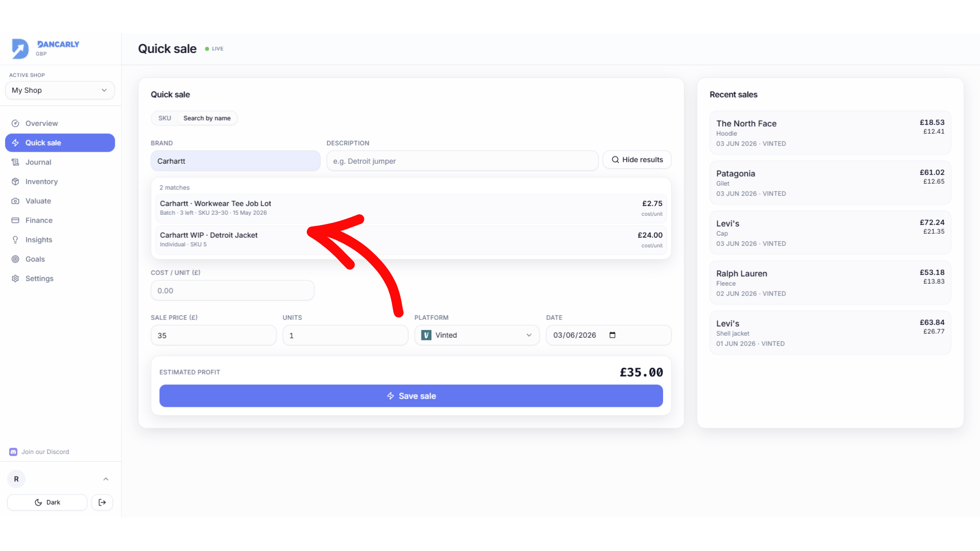Open the Platform Vinted dropdown
980x551 pixels.
pyautogui.click(x=477, y=335)
